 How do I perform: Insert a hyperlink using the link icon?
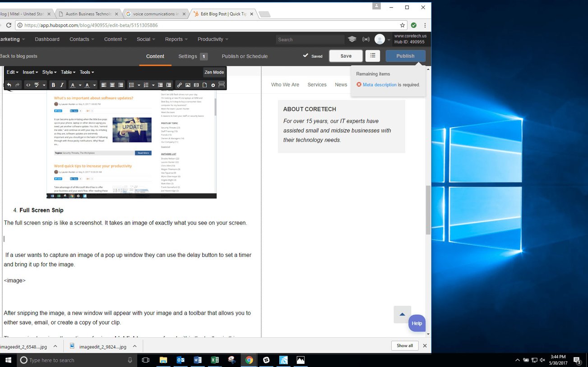(179, 85)
